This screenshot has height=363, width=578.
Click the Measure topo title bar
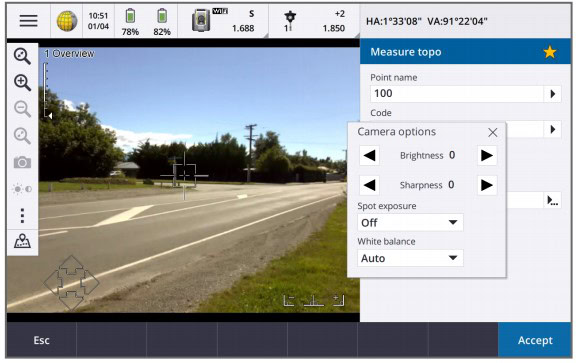[x=465, y=52]
